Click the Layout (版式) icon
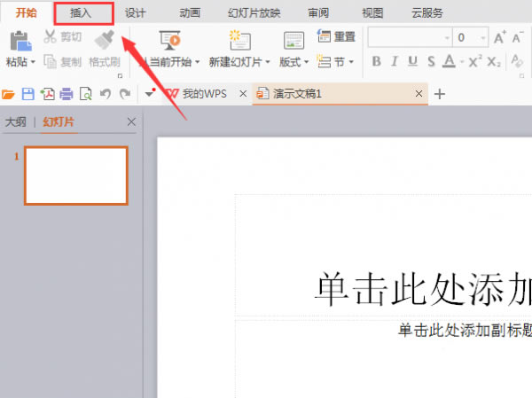 tap(293, 41)
